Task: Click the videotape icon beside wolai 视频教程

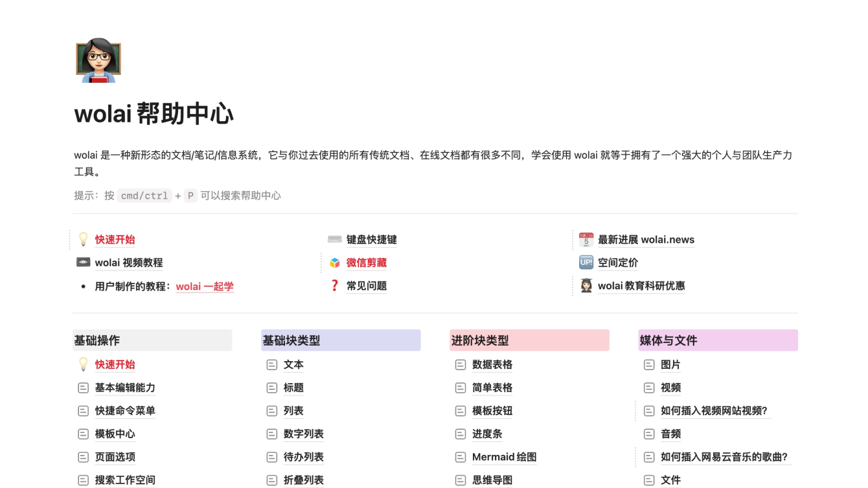Action: [x=84, y=262]
